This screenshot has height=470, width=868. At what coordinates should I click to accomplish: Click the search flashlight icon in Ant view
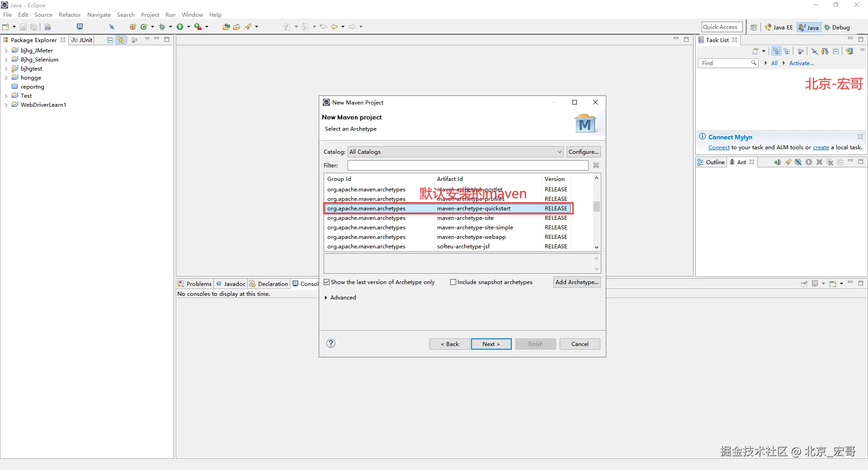point(788,162)
